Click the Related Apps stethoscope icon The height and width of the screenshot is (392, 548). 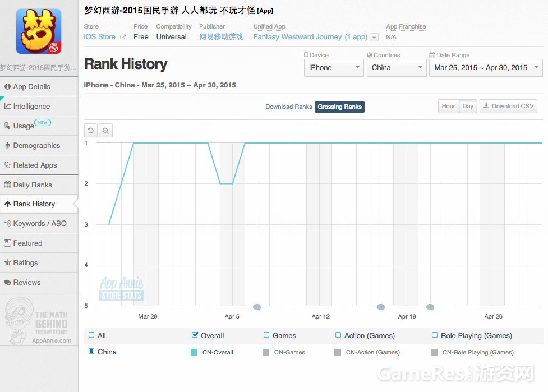coord(7,165)
